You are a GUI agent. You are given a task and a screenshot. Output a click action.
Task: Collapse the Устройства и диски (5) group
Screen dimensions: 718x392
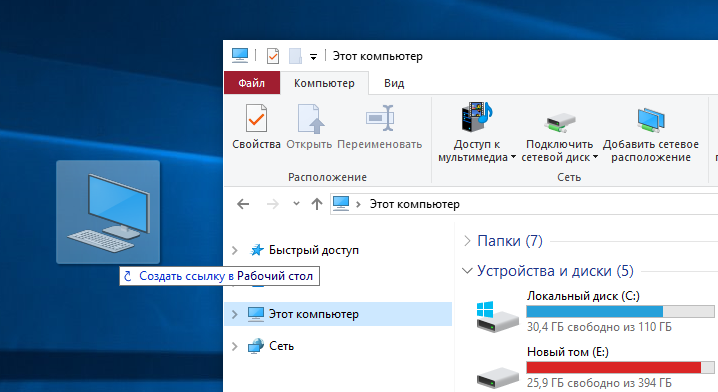tap(467, 271)
